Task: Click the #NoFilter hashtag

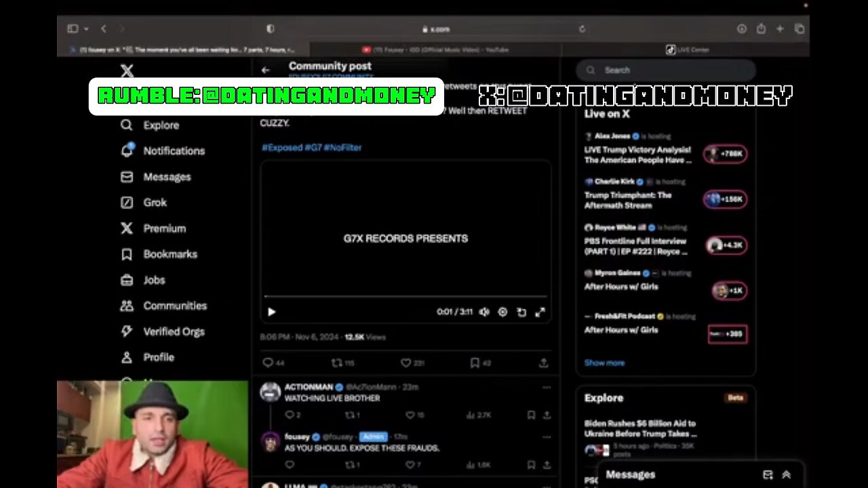Action: (342, 147)
